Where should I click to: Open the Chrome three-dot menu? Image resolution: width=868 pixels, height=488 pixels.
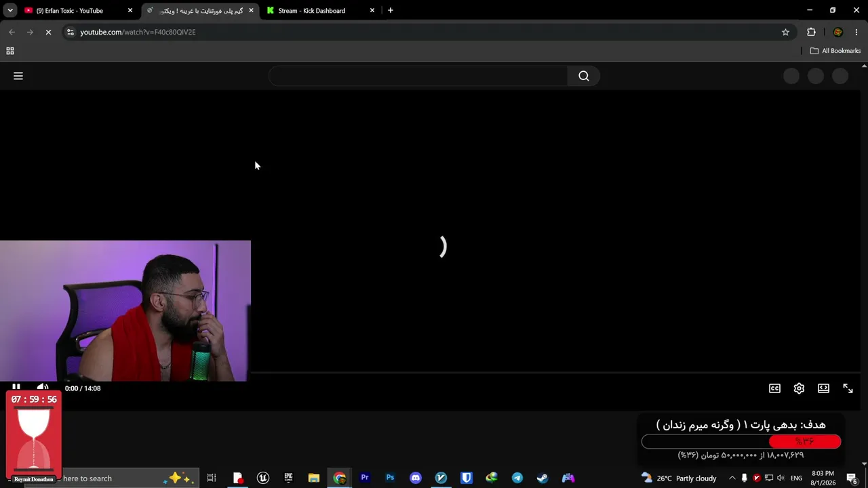click(856, 32)
